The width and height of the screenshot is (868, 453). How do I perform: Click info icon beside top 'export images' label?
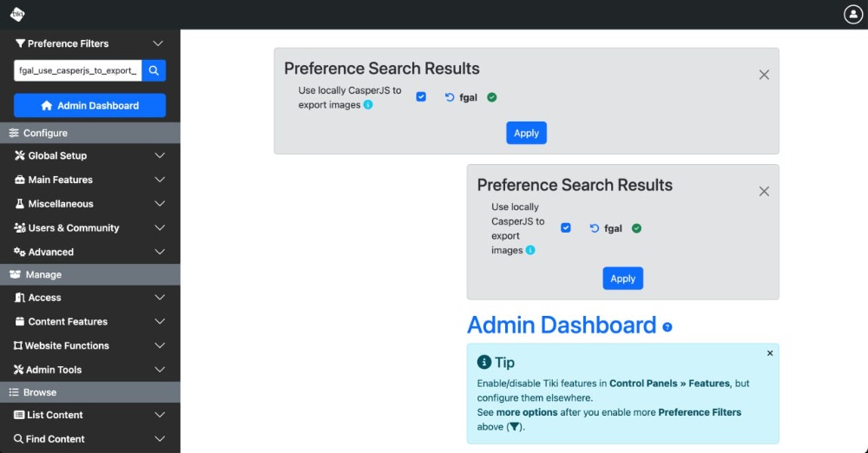(x=368, y=105)
